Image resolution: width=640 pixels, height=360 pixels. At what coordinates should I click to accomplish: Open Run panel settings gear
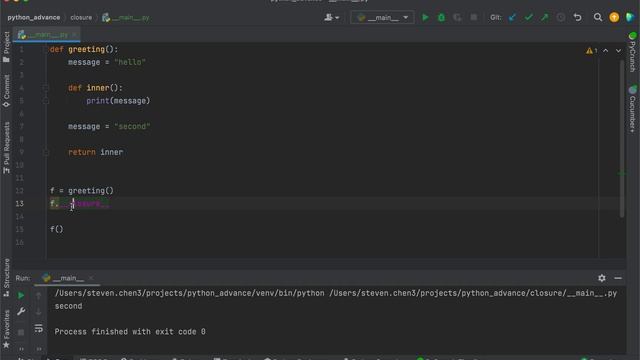point(602,278)
